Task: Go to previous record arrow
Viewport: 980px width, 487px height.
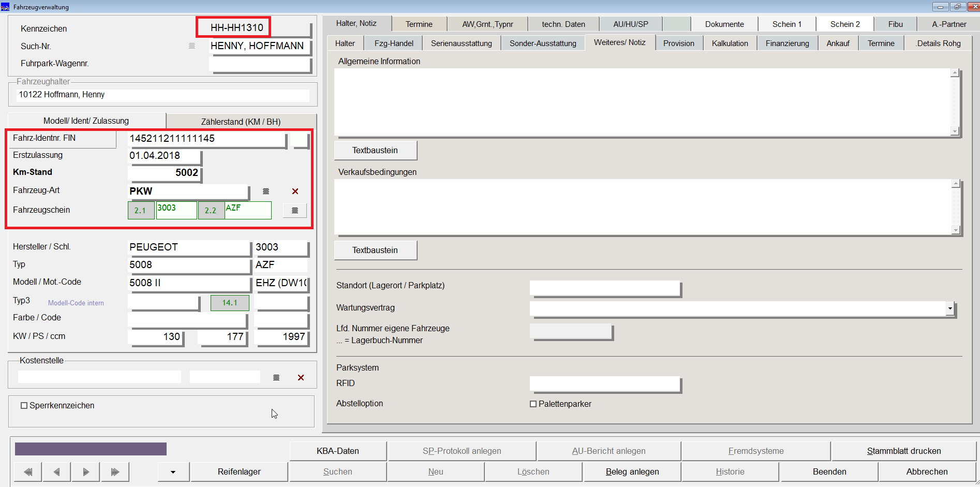Action: tap(56, 472)
